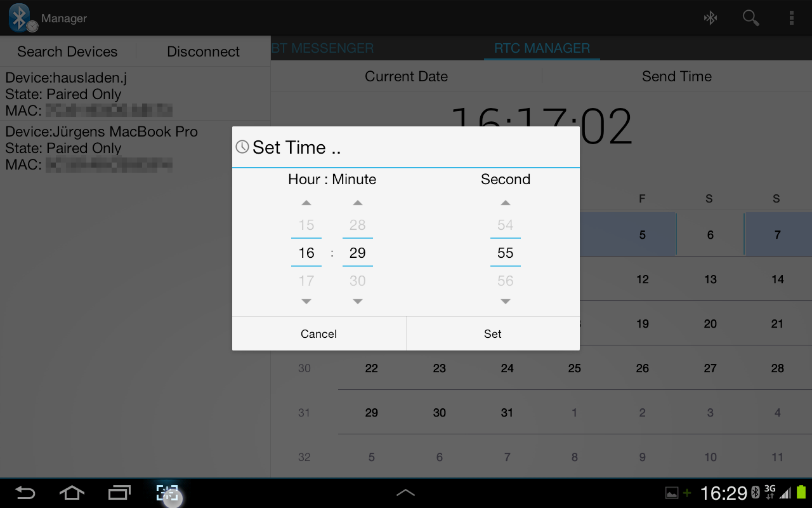Select hour value 15 in picker
Image resolution: width=812 pixels, height=508 pixels.
[306, 225]
